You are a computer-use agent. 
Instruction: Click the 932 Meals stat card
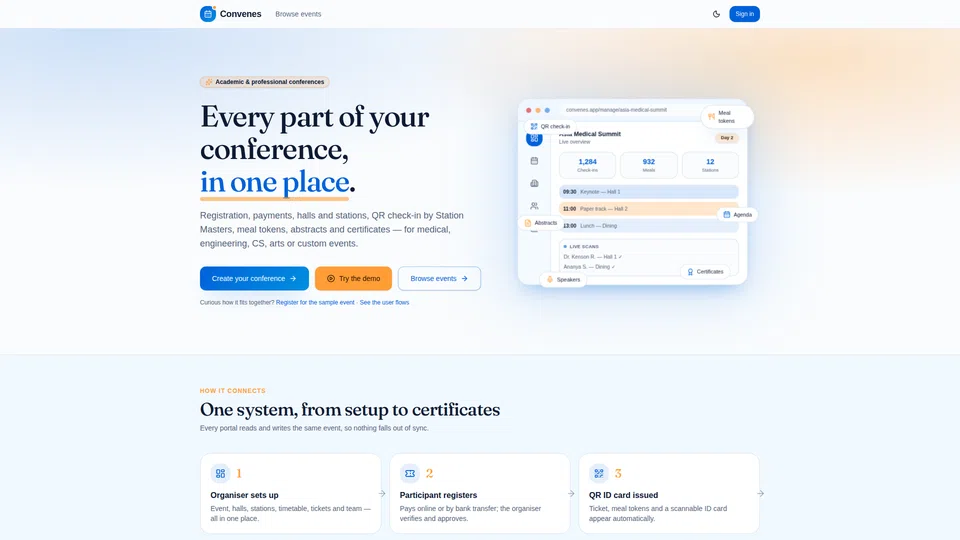click(648, 165)
